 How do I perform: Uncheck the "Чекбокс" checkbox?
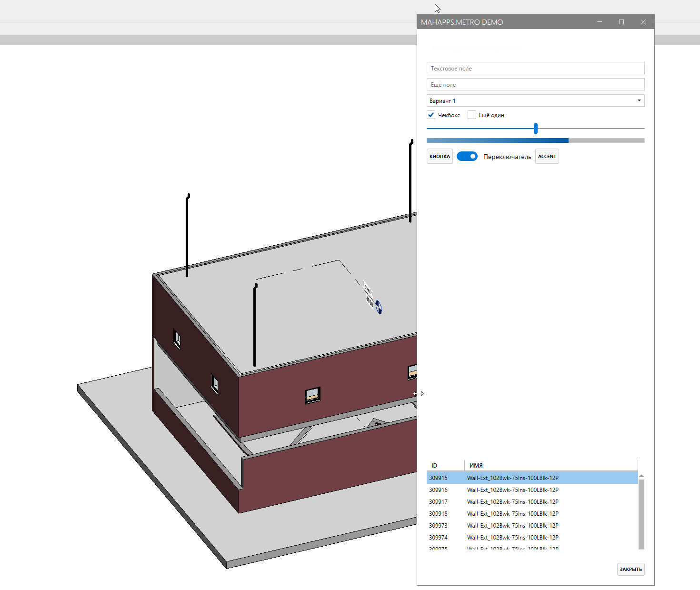point(430,115)
